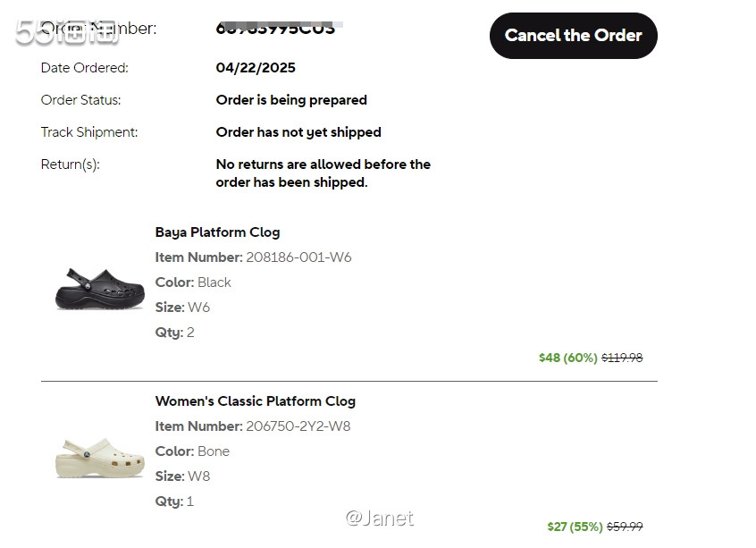Select the 'Order is being prepared' status text

coord(291,100)
